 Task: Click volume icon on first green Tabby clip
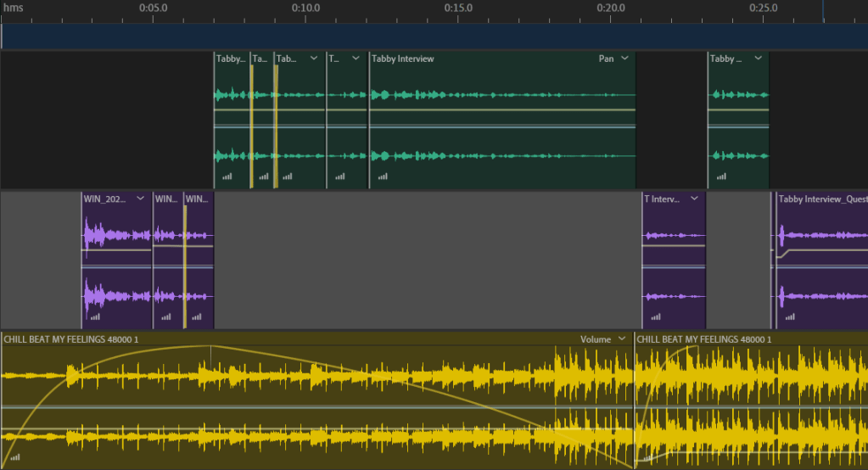coord(227,176)
